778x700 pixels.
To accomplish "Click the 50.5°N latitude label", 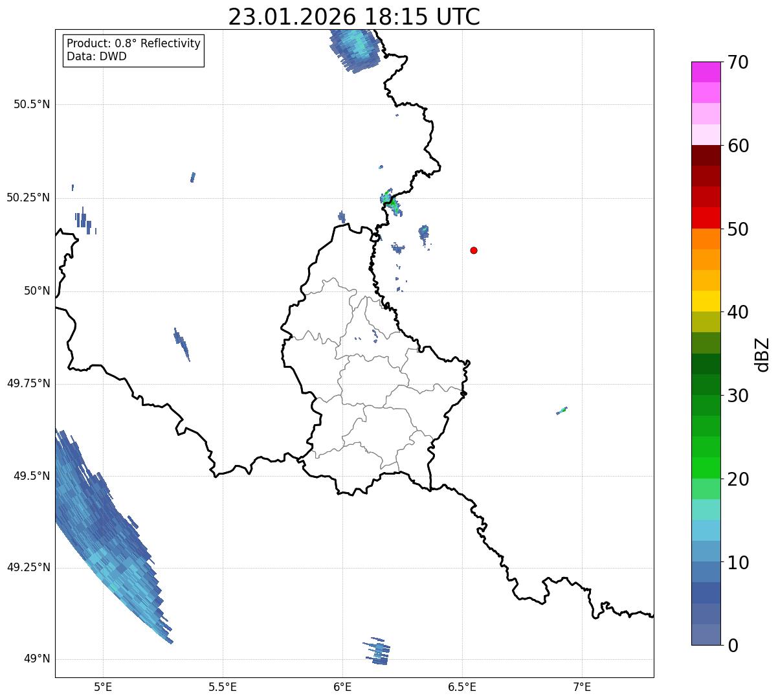I will 32,104.
